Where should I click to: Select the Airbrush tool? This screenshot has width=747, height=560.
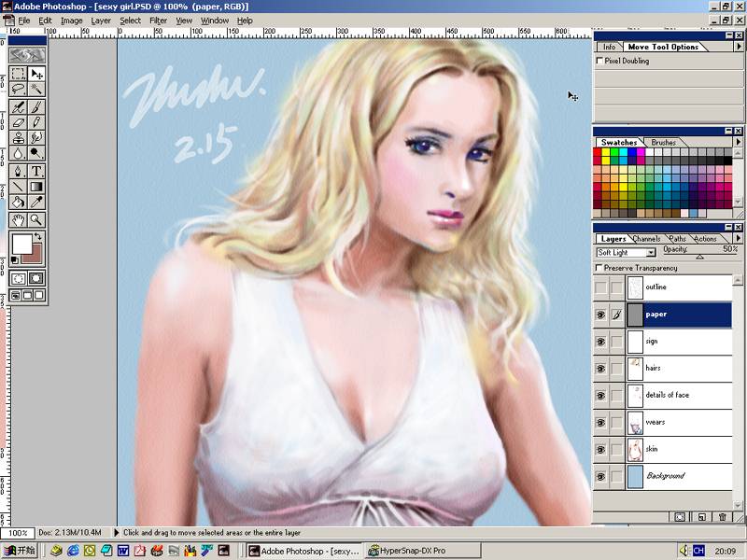click(18, 107)
